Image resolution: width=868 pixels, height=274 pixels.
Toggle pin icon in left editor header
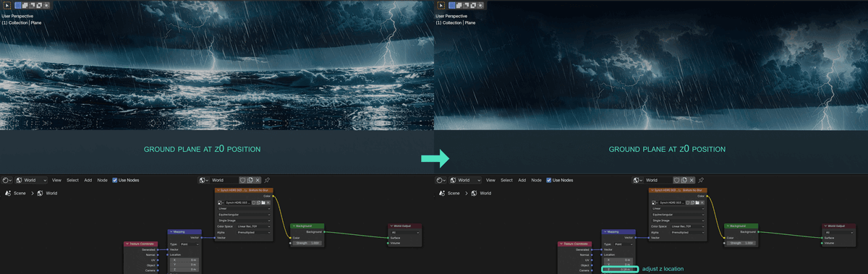click(267, 180)
